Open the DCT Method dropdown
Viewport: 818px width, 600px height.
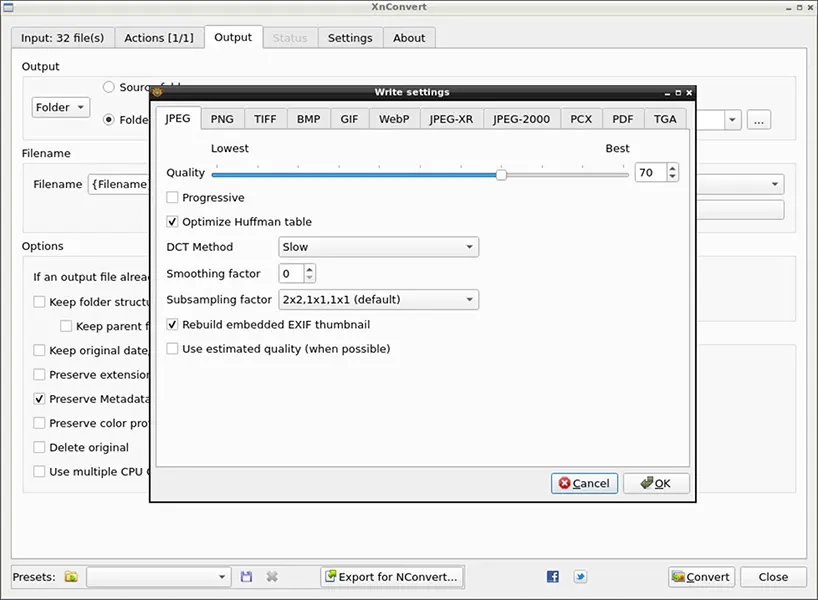(378, 247)
